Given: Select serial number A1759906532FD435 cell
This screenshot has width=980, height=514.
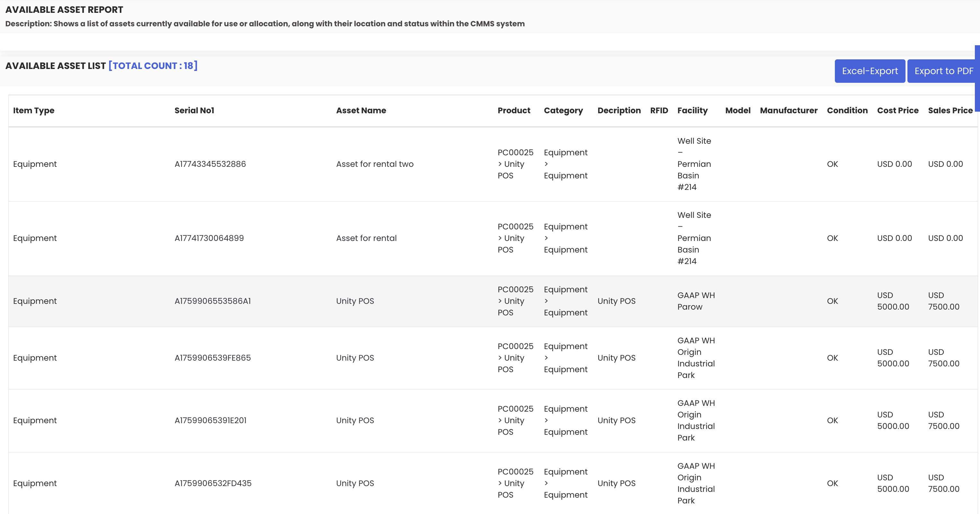Looking at the screenshot, I should (213, 483).
